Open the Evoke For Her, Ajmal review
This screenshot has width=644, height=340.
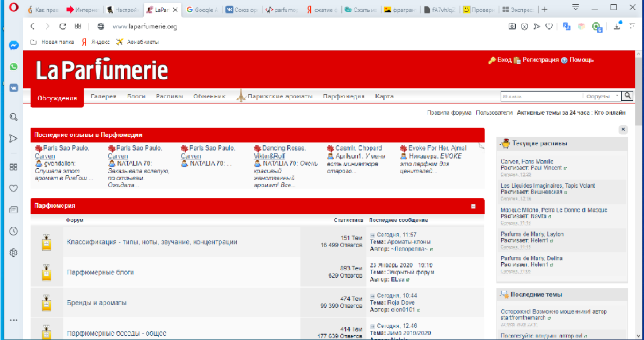tap(437, 148)
